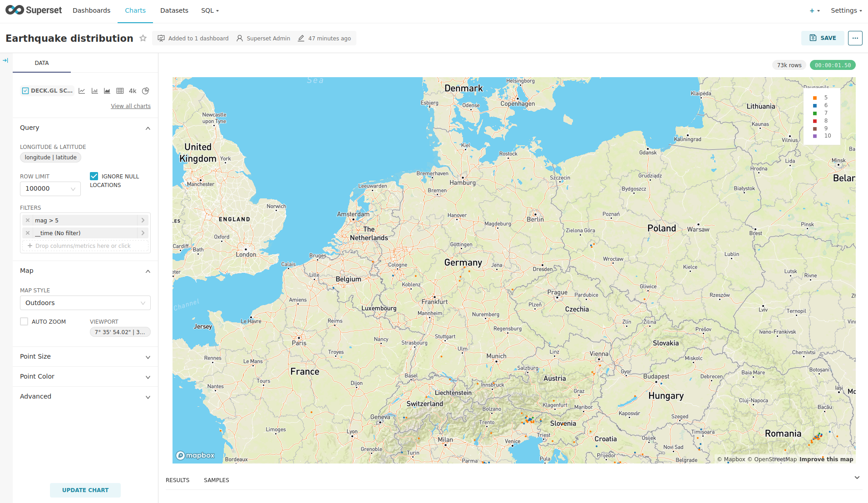Toggle magnitude 5 legend entry
Image resolution: width=868 pixels, height=503 pixels.
pyautogui.click(x=821, y=98)
